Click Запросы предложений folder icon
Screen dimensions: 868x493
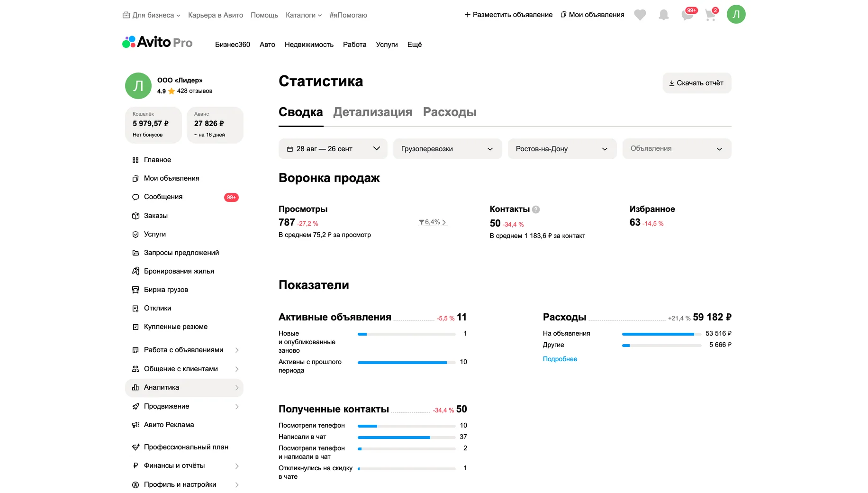[x=136, y=253]
